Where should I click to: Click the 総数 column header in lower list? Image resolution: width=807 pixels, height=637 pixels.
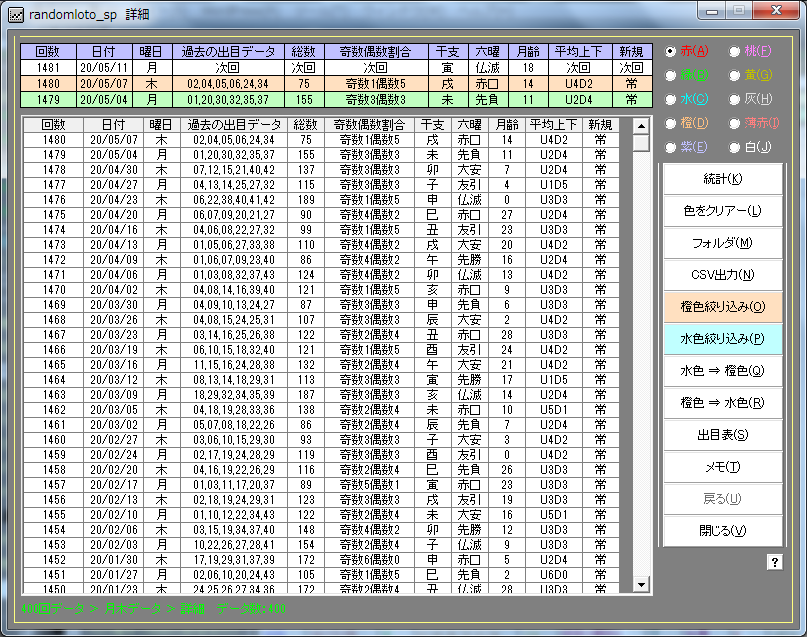pos(306,125)
